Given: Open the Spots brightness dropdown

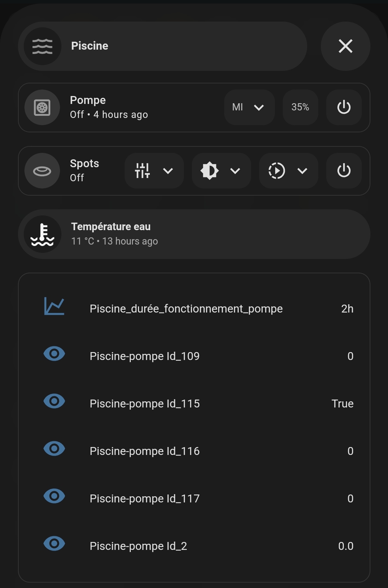Looking at the screenshot, I should click(x=221, y=171).
